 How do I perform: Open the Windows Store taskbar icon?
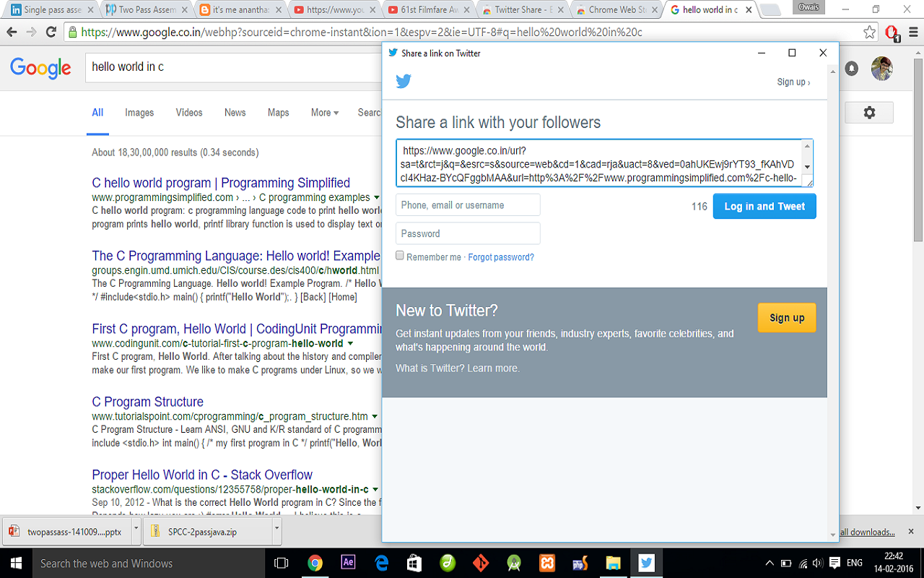pos(414,563)
